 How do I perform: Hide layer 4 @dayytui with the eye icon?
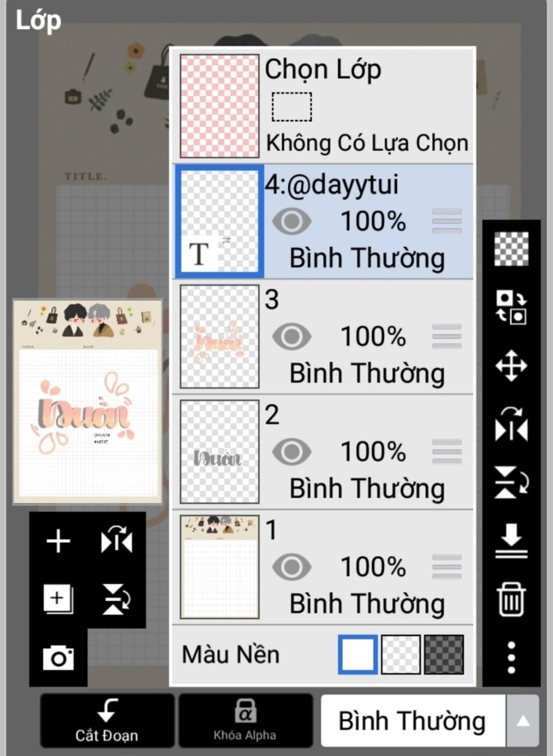(292, 222)
